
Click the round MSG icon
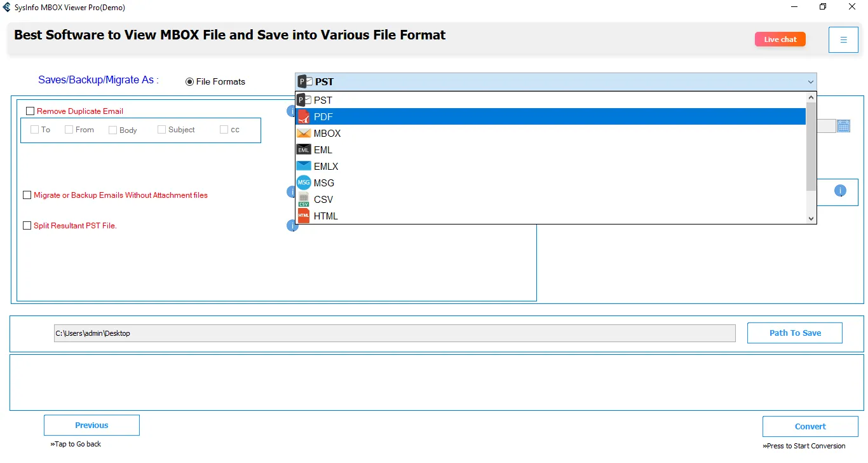point(304,183)
